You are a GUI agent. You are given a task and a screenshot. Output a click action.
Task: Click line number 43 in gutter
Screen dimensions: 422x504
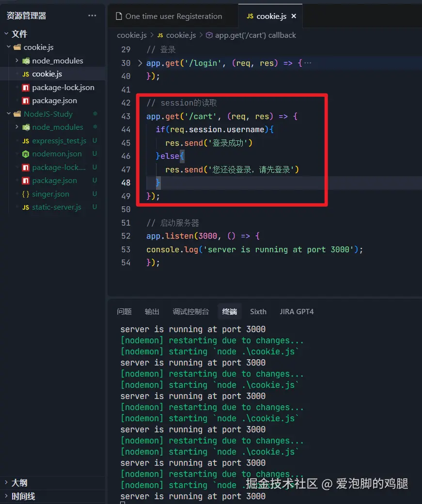click(126, 116)
